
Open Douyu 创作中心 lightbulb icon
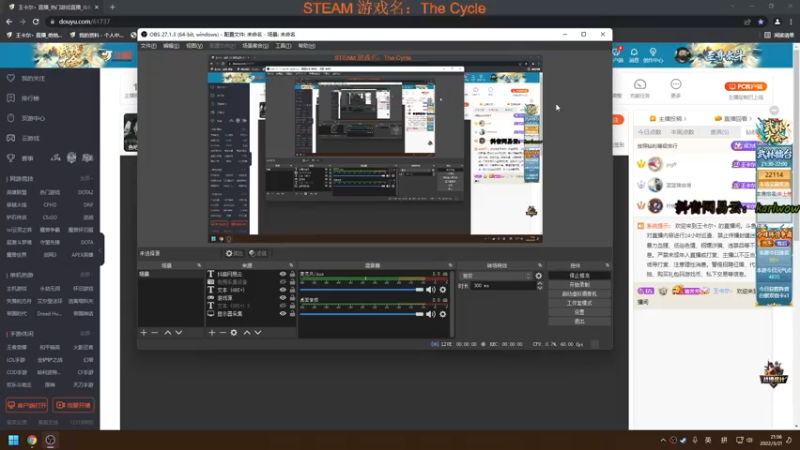pyautogui.click(x=653, y=55)
